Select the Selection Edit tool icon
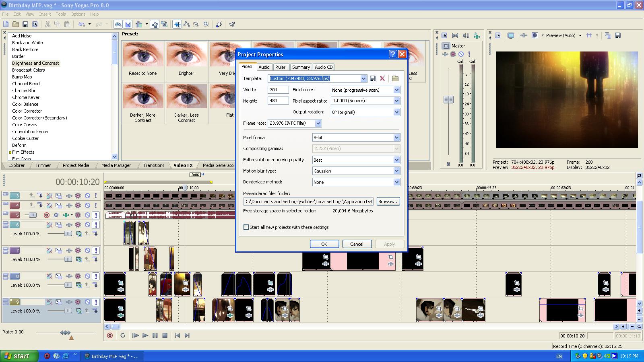 tap(196, 24)
